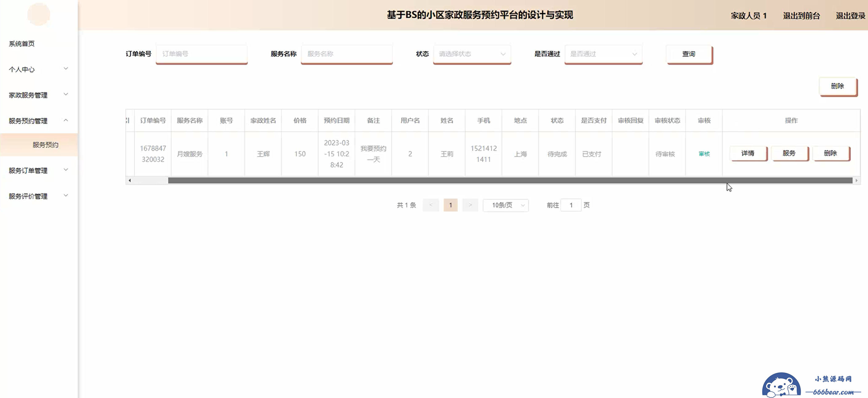The image size is (868, 398).
Task: Click the 查询 search button
Action: (689, 54)
